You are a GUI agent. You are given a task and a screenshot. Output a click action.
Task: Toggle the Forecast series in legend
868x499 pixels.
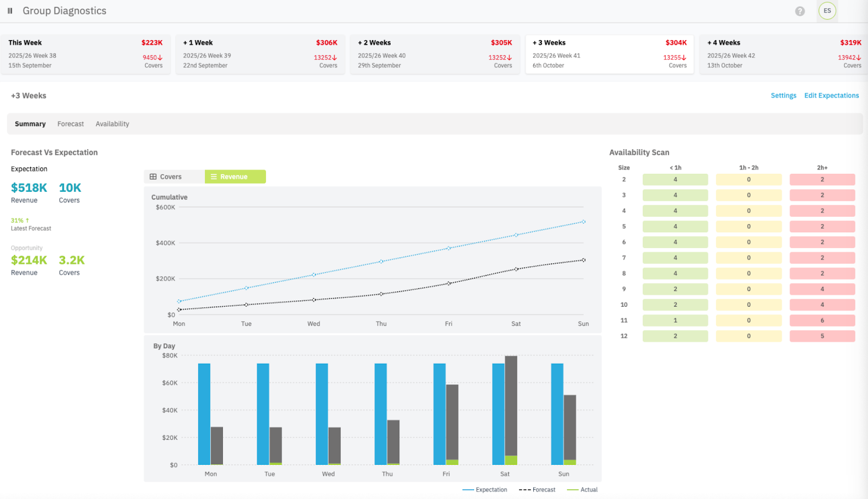537,490
